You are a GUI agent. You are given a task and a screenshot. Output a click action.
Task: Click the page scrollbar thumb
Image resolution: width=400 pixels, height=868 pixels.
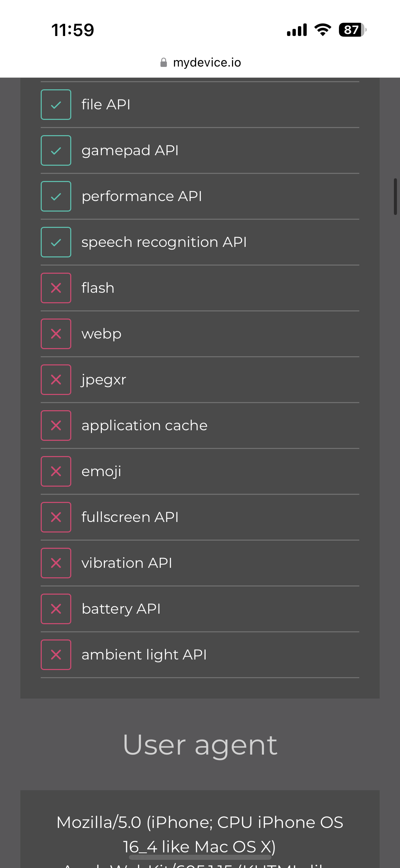395,196
